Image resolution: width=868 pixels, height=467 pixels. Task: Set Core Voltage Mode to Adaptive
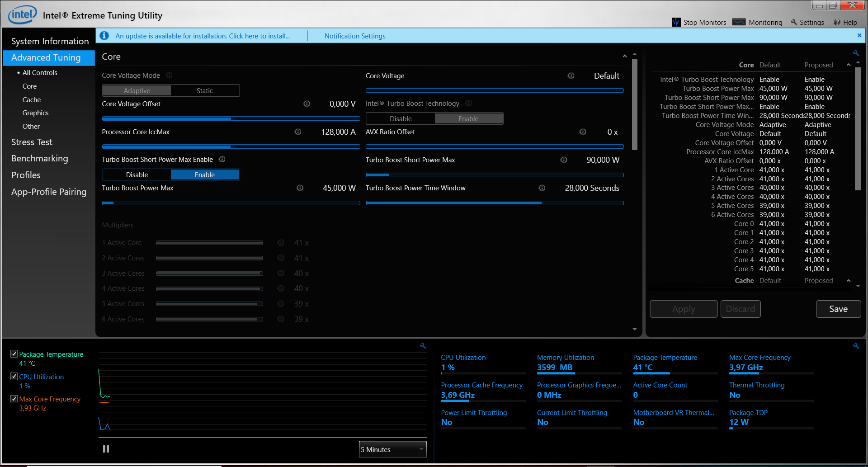[137, 90]
